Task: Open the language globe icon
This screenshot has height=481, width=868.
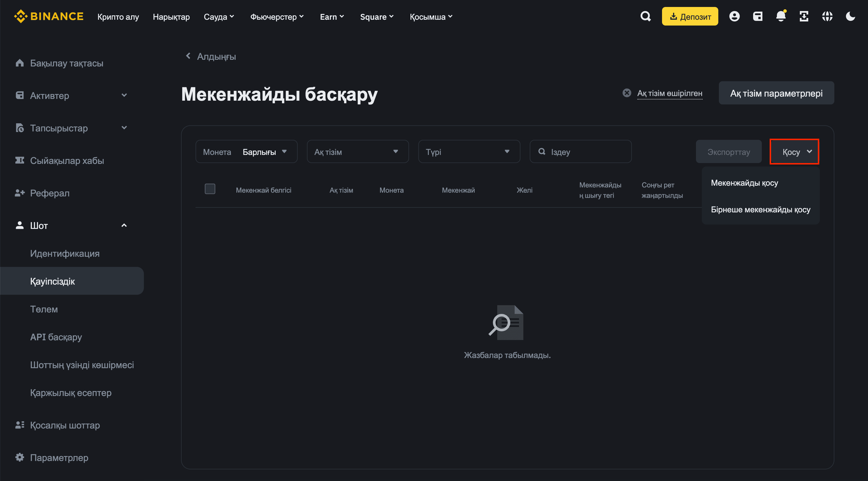Action: pos(827,16)
